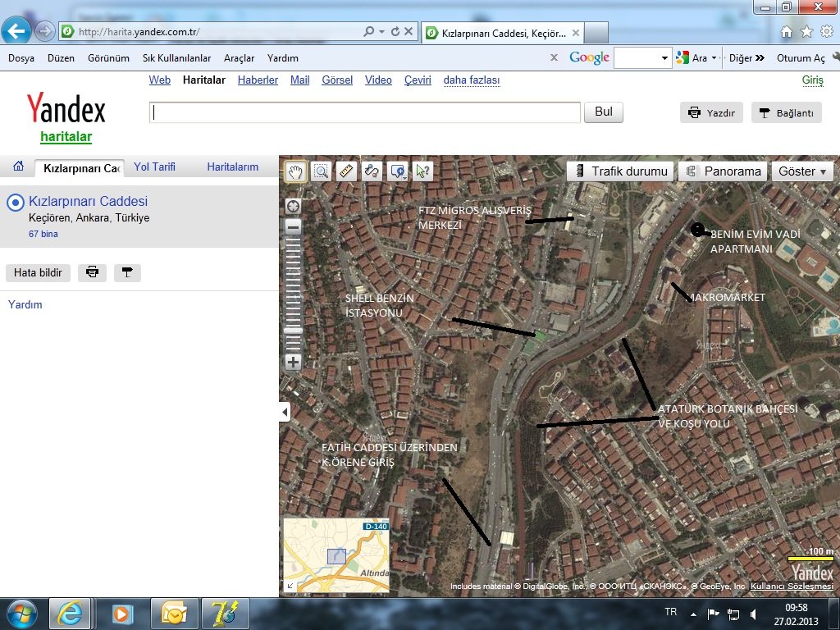Viewport: 840px width, 630px height.
Task: Open the Sık Kullanılanlar menu
Action: click(177, 58)
